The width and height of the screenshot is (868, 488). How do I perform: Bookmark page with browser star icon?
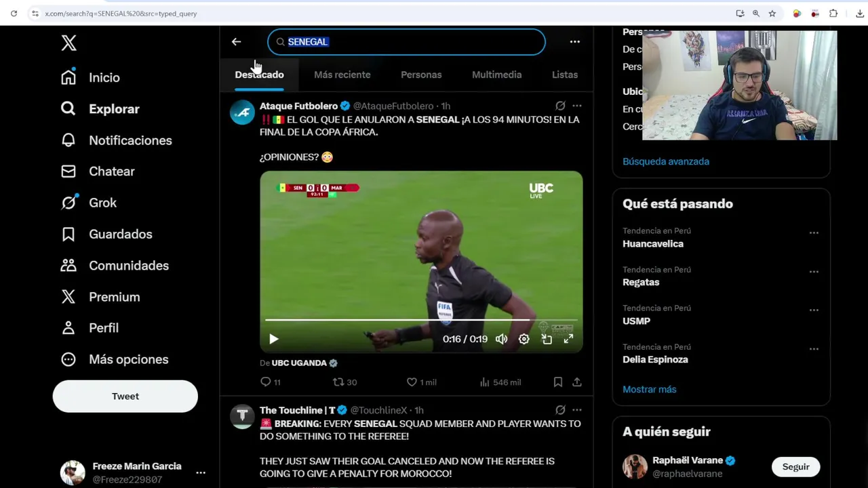(772, 14)
